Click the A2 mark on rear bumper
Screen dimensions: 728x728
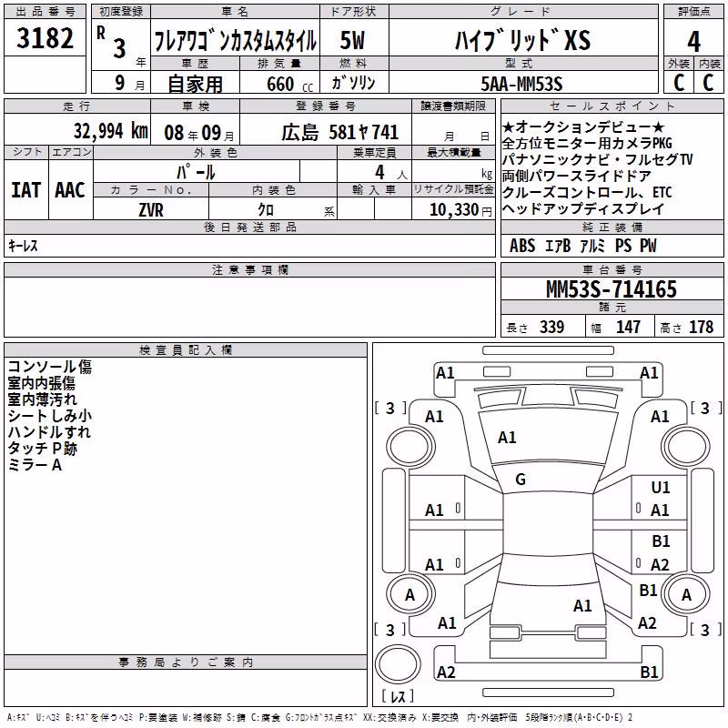(x=446, y=672)
